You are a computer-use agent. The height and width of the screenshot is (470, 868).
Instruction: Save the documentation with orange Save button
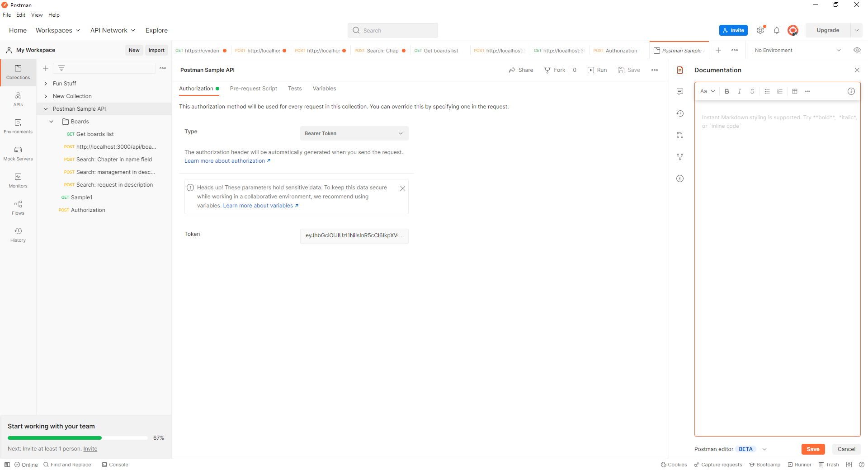tap(813, 449)
